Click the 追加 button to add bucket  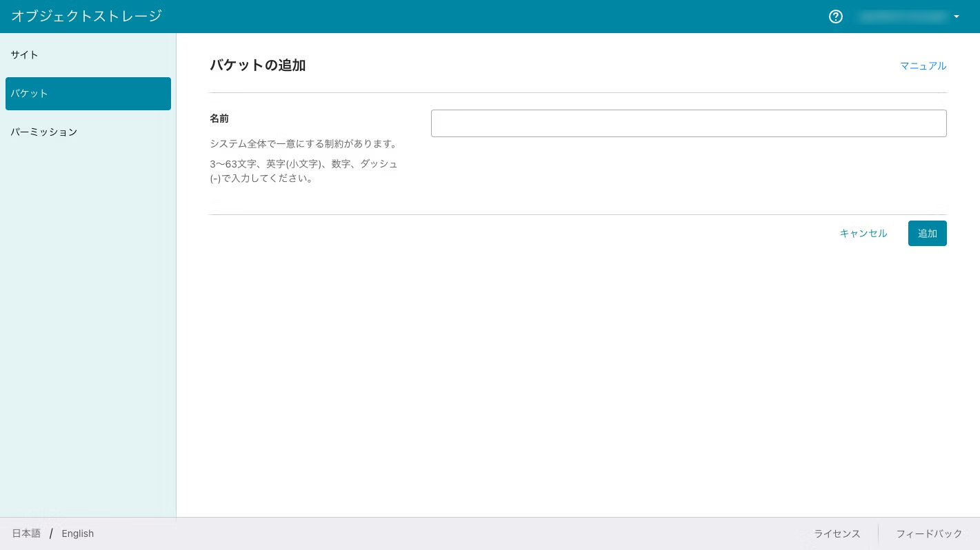(x=927, y=234)
